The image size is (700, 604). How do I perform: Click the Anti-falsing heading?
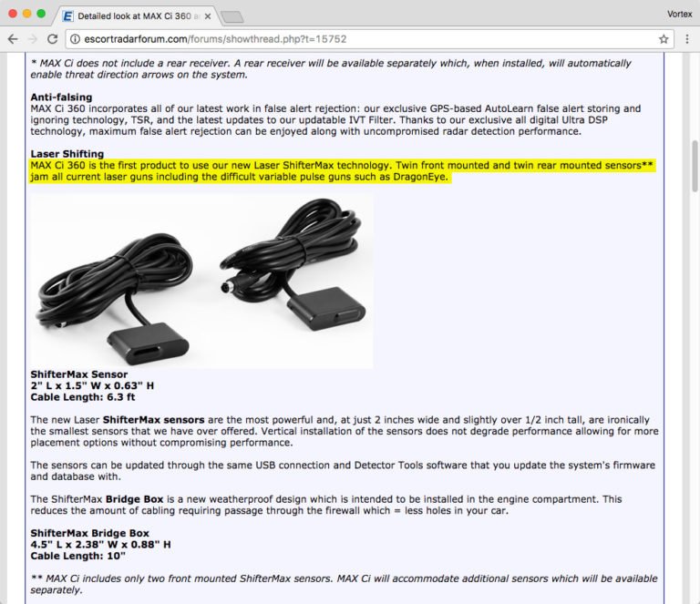(x=61, y=97)
